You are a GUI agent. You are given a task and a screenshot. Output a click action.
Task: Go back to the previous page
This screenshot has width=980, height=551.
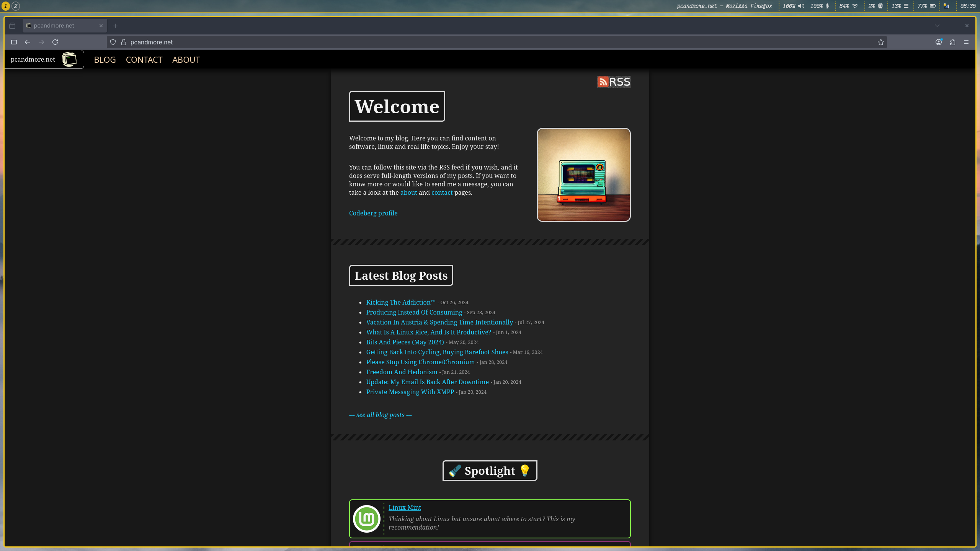(28, 42)
